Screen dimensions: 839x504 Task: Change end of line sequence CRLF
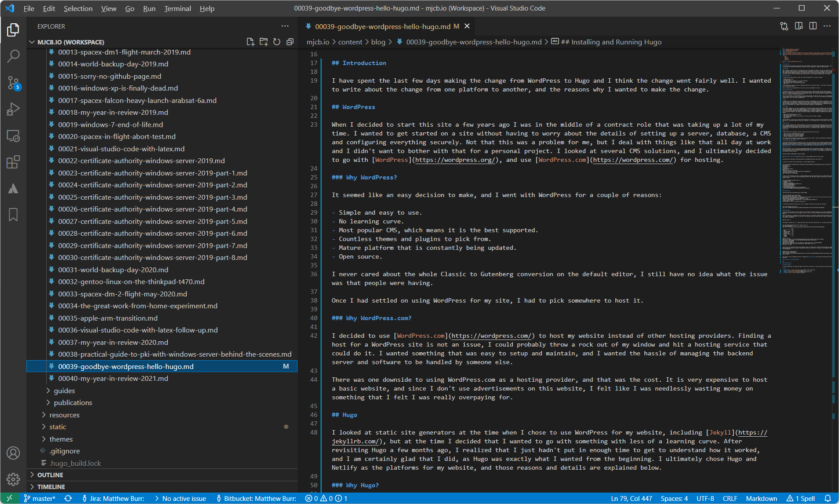pos(730,498)
